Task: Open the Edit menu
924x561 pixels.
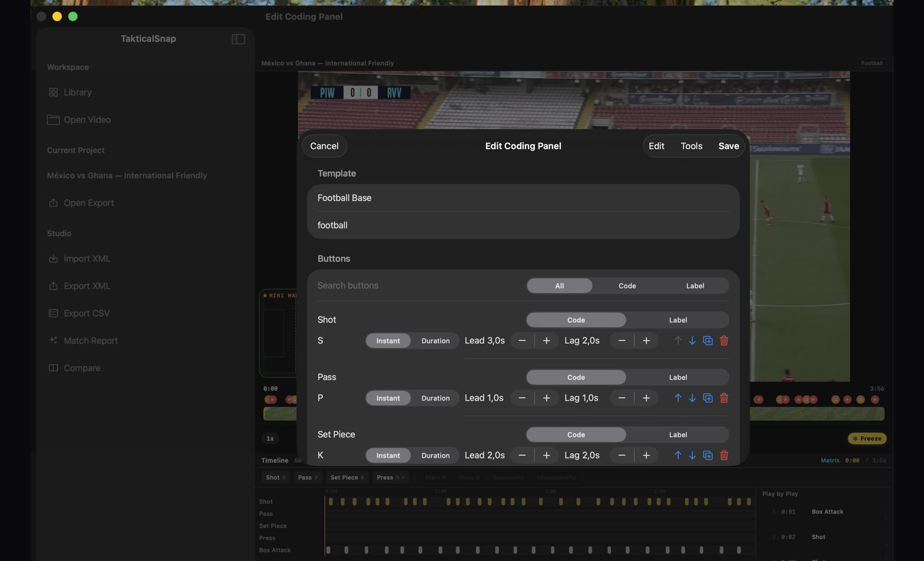Action: 657,146
